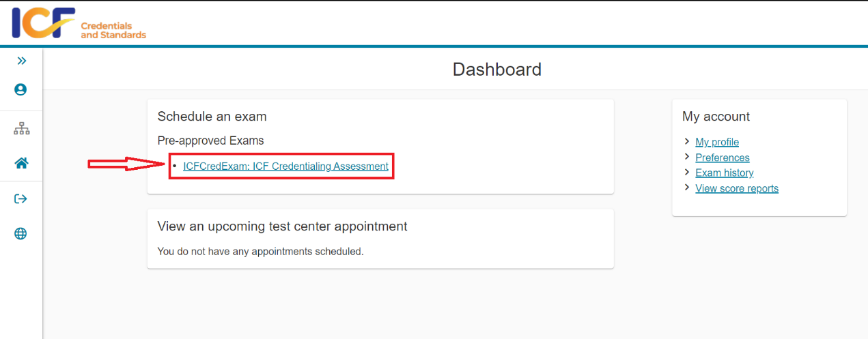Go to the Home icon in sidebar
868x339 pixels.
21,164
